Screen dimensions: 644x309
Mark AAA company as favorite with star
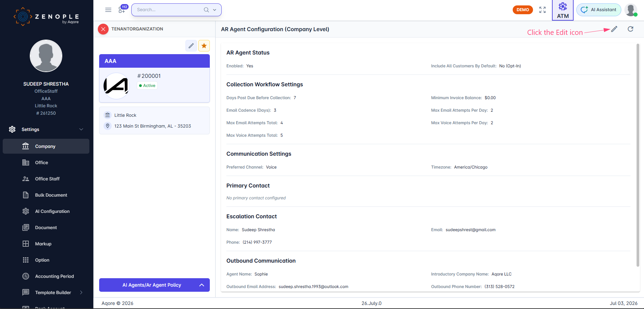pos(204,46)
